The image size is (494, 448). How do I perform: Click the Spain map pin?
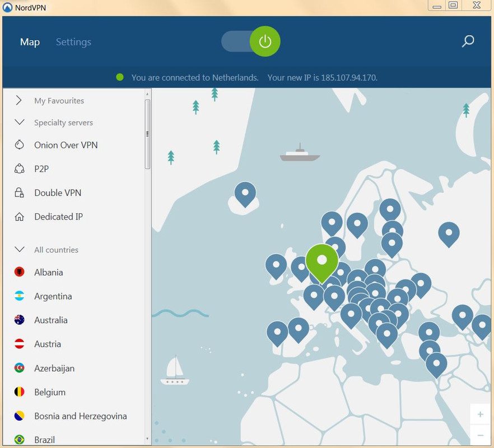tap(299, 329)
